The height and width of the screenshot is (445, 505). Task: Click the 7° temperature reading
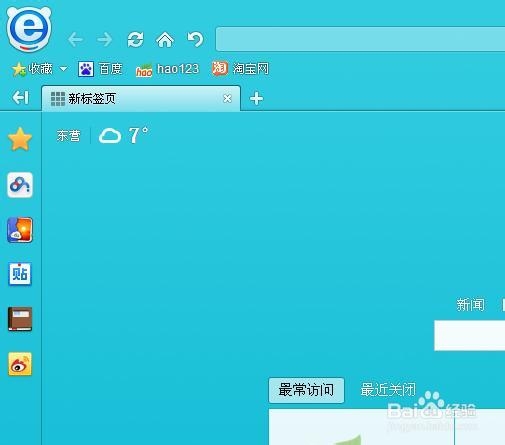pyautogui.click(x=138, y=135)
